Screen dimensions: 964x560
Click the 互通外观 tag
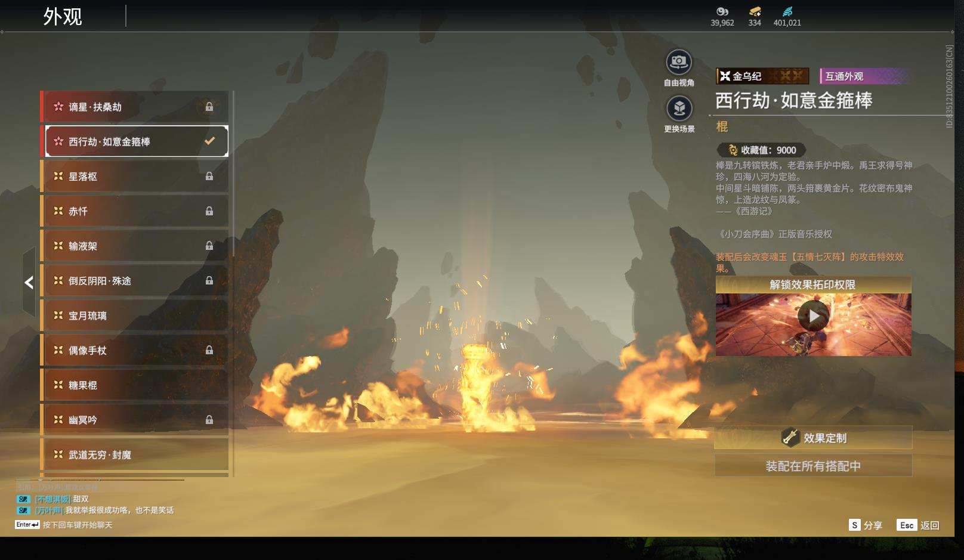pyautogui.click(x=865, y=76)
